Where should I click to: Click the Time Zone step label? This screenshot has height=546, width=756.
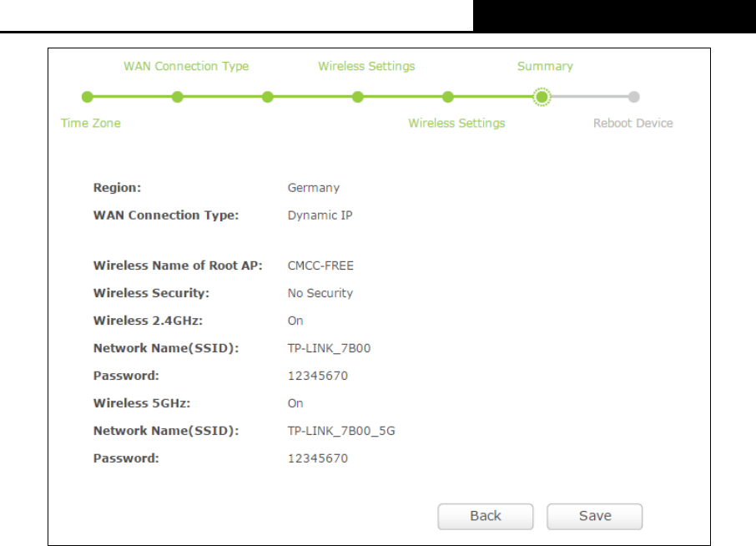coord(91,124)
